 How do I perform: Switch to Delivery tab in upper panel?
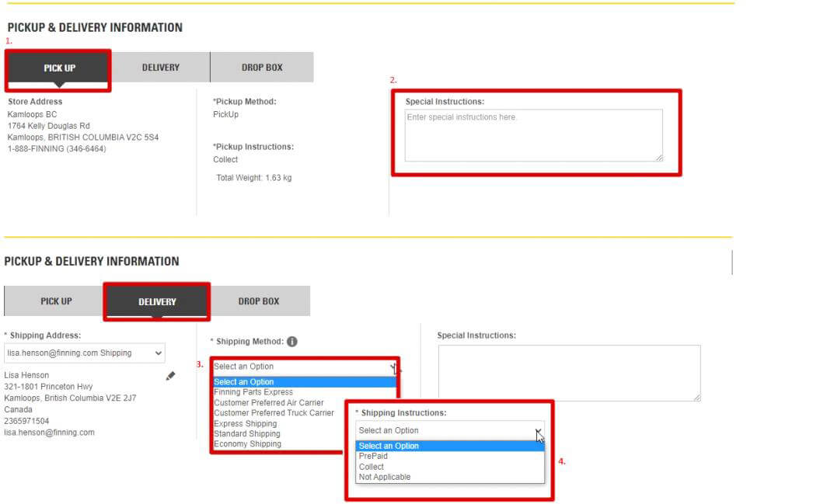click(161, 68)
